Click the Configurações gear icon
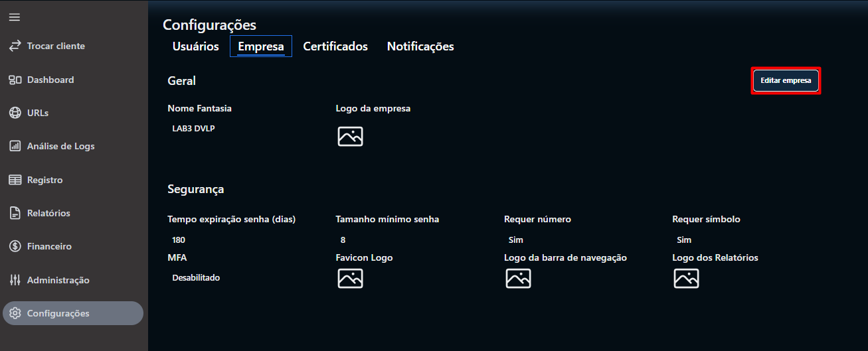This screenshot has height=351, width=868. [x=15, y=313]
